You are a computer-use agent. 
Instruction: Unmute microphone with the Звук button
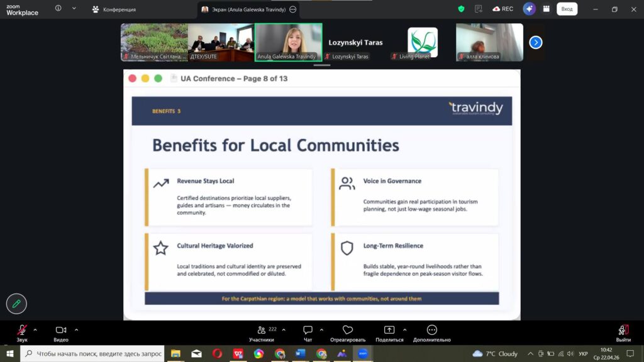click(x=22, y=331)
